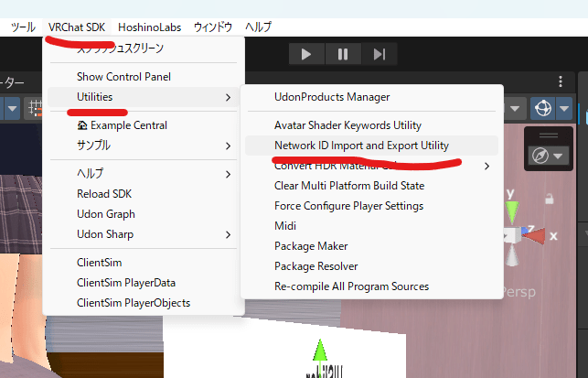Click the red X axis cone

coord(533,236)
